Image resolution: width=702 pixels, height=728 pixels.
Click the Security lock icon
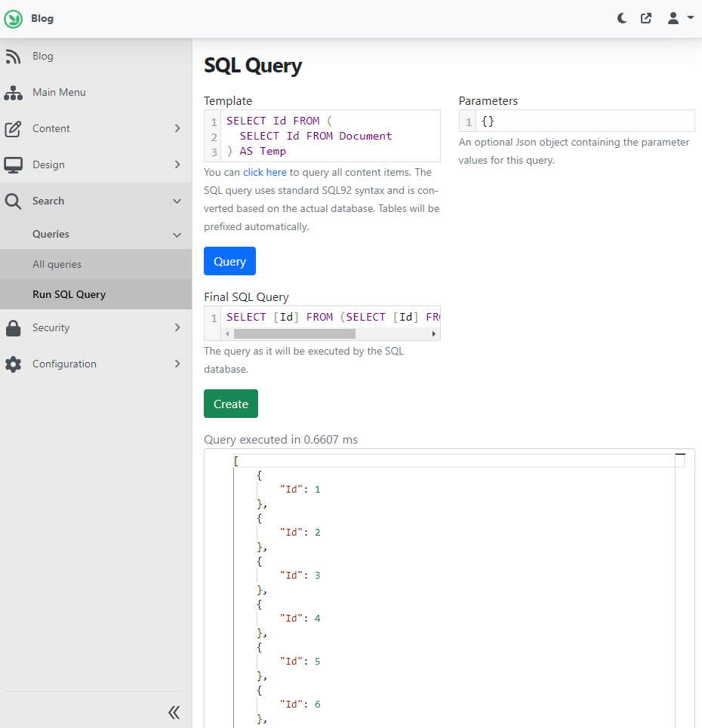13,327
